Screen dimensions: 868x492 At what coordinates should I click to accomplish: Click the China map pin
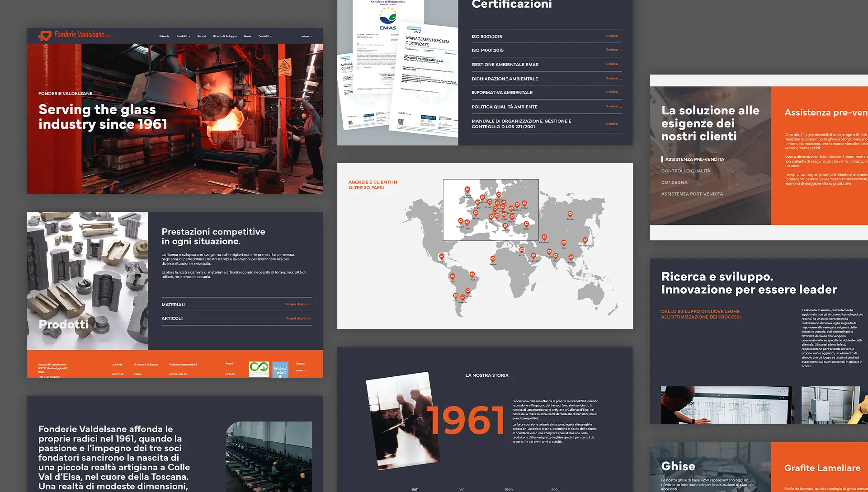pyautogui.click(x=564, y=243)
